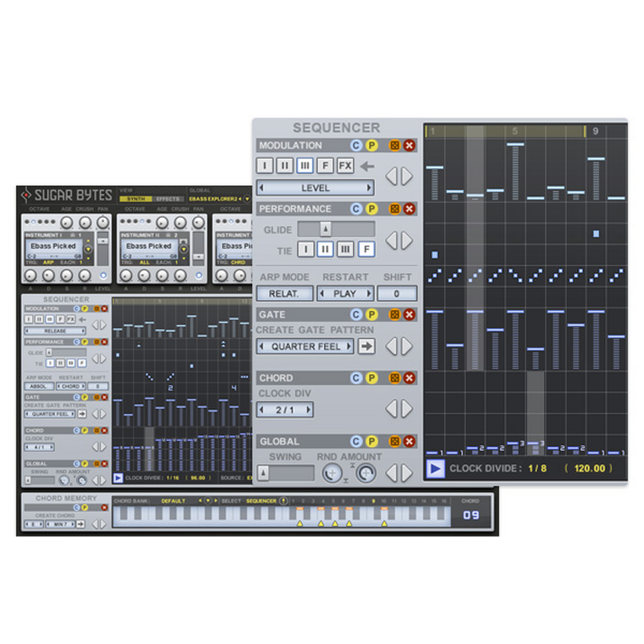
Task: Click the large Glide slider handle
Action: [326, 229]
